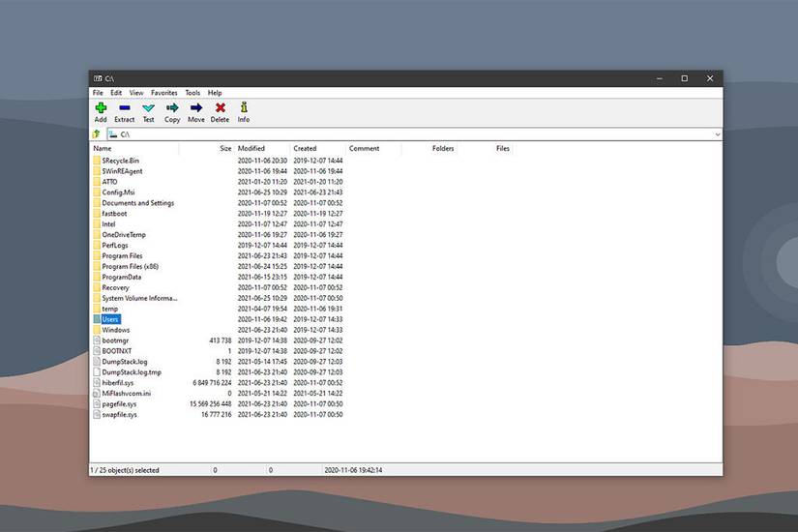The image size is (798, 532).
Task: Select the ATTO folder icon
Action: [x=97, y=182]
